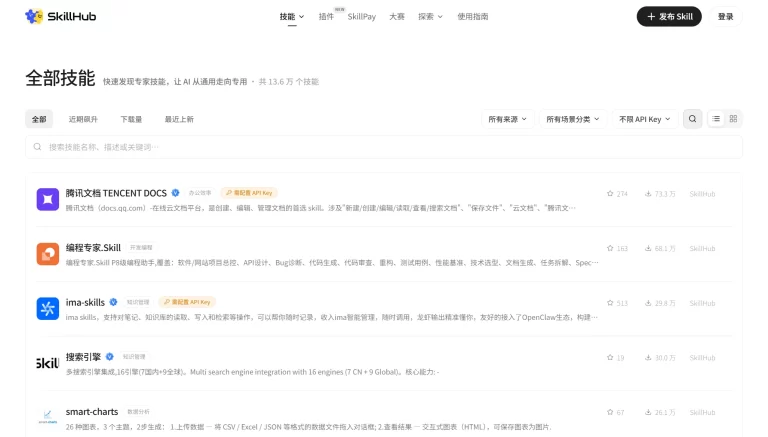The height and width of the screenshot is (437, 768).
Task: Switch to list view layout
Action: [x=716, y=119]
